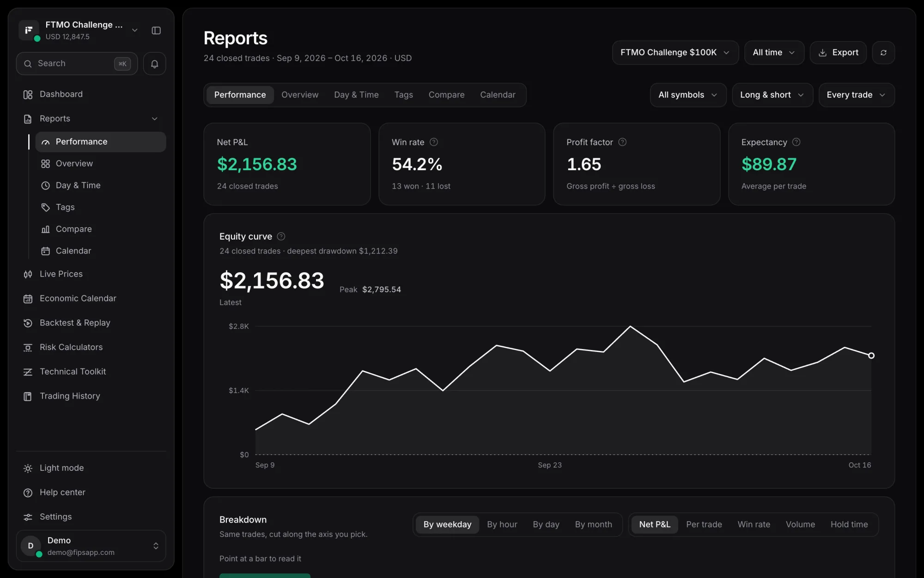Click the Dashboard icon in the sidebar
The image size is (924, 578).
pos(28,94)
